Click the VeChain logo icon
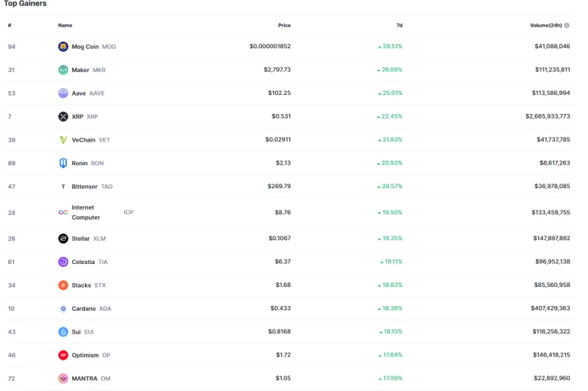588x391 pixels. [64, 140]
